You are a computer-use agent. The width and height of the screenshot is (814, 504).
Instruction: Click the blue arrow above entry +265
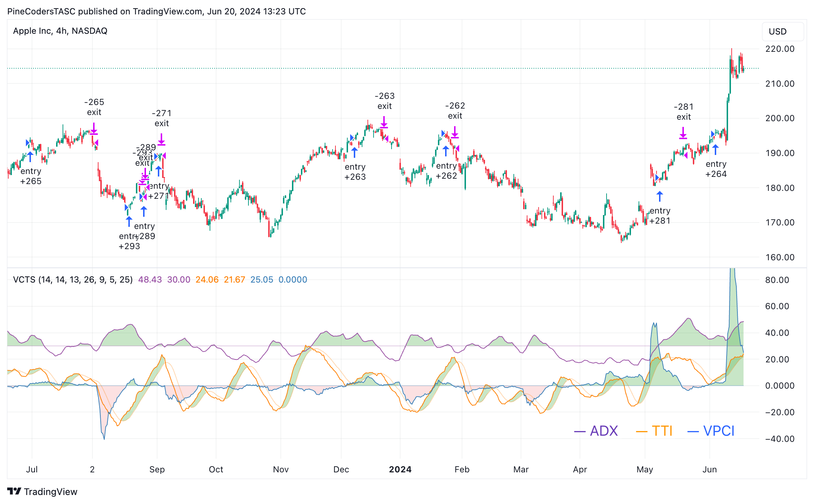click(30, 157)
